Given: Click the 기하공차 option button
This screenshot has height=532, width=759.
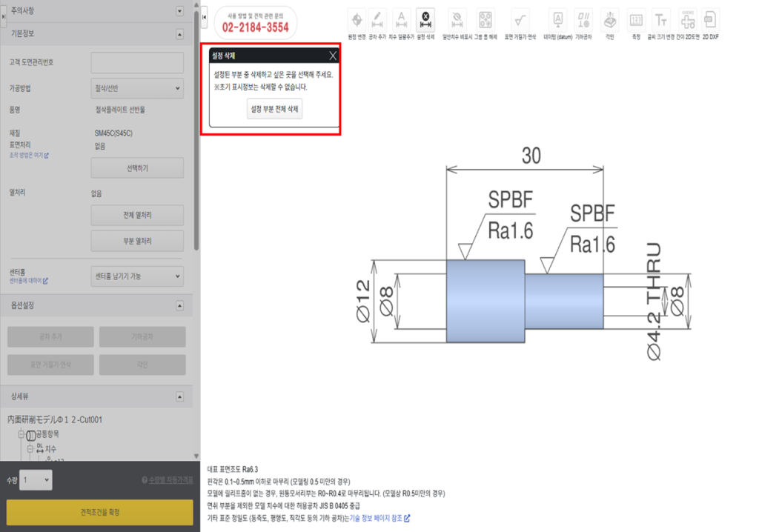Looking at the screenshot, I should tap(142, 337).
